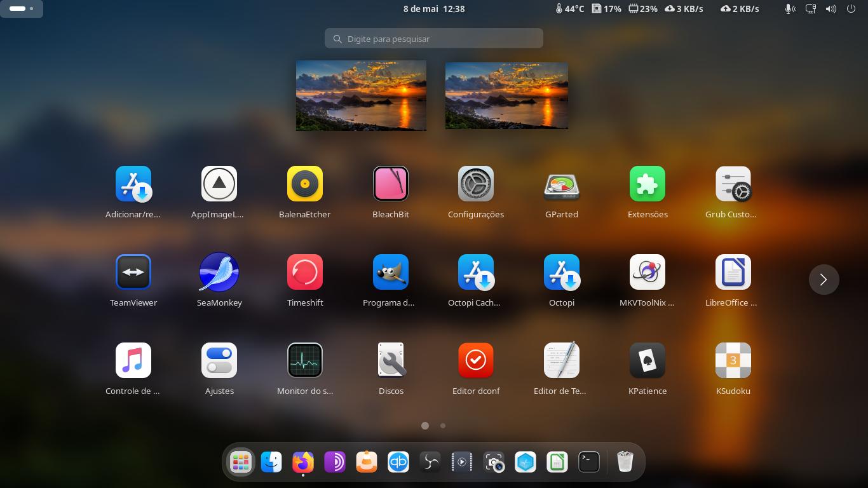868x488 pixels.
Task: Open Octopi Cache Cleaner
Action: [x=476, y=272]
